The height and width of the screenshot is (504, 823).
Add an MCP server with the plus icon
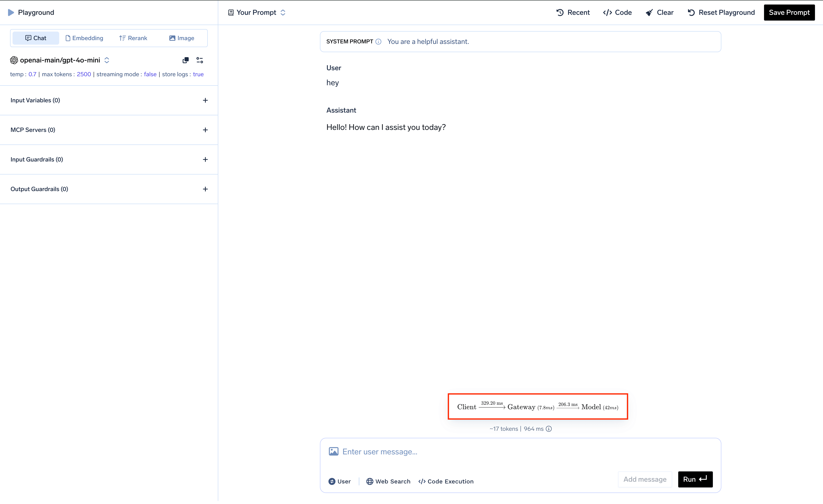pyautogui.click(x=205, y=130)
